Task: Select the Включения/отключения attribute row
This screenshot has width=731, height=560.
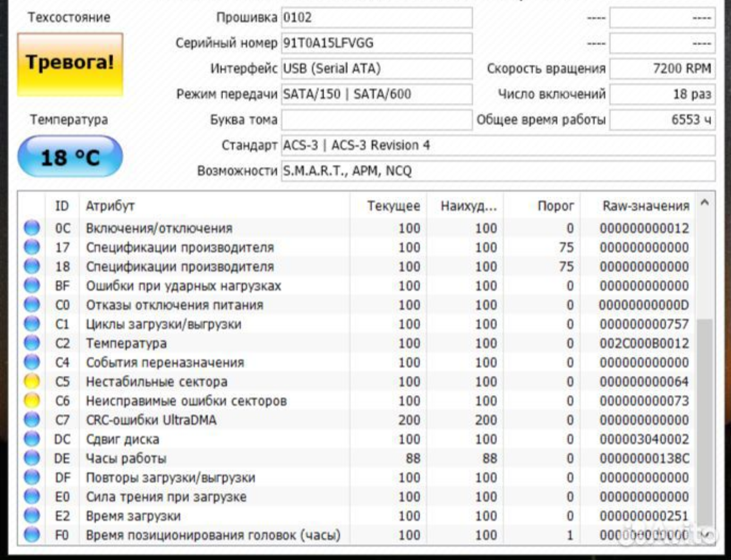Action: pos(357,228)
